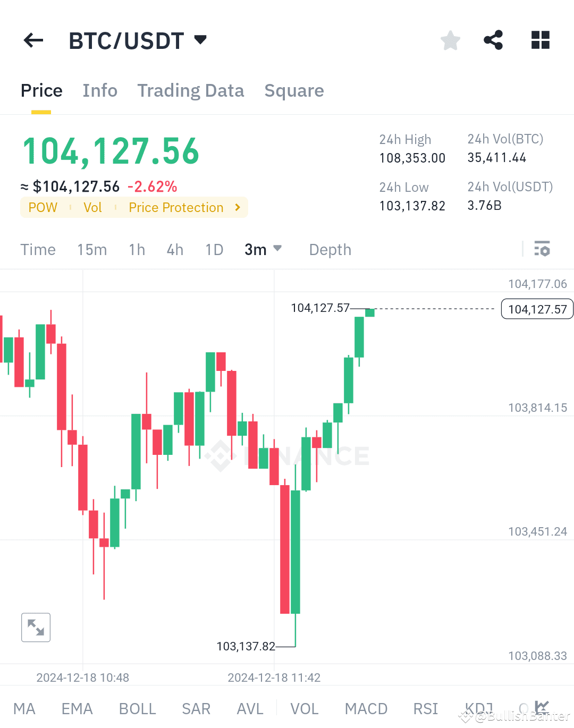This screenshot has height=728, width=574.
Task: Open the Trading Data tab
Action: point(191,90)
